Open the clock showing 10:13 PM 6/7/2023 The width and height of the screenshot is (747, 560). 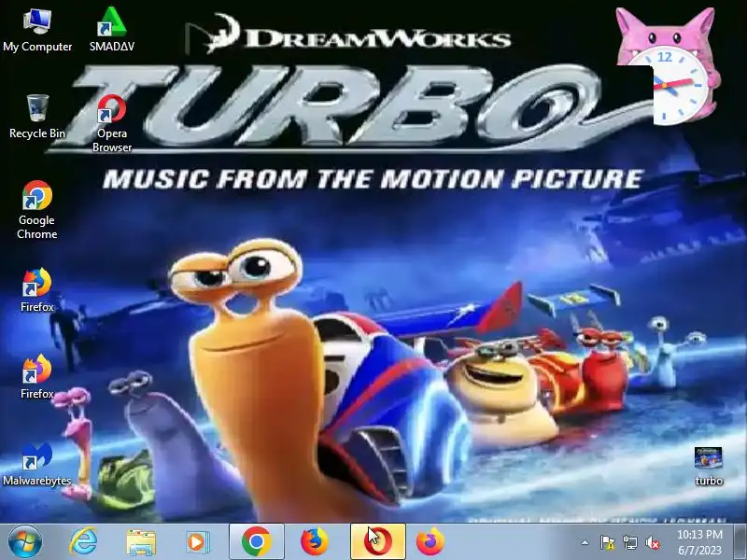(699, 542)
